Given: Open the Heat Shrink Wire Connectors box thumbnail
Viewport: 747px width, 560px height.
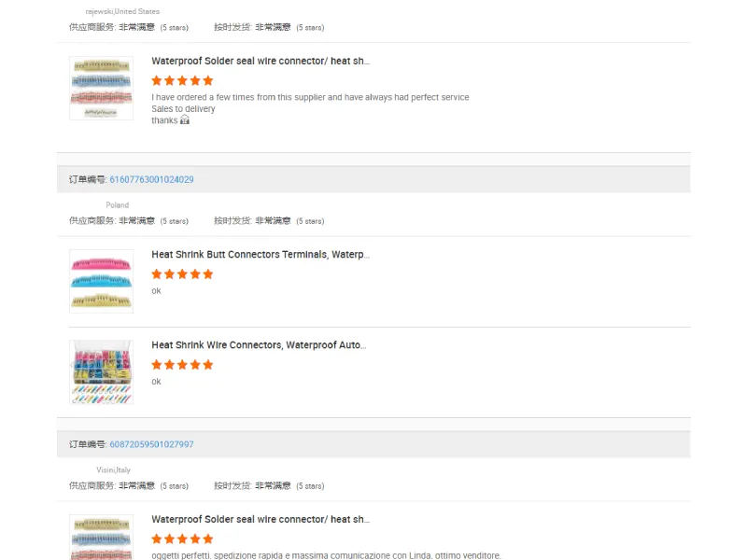Looking at the screenshot, I should click(x=101, y=371).
